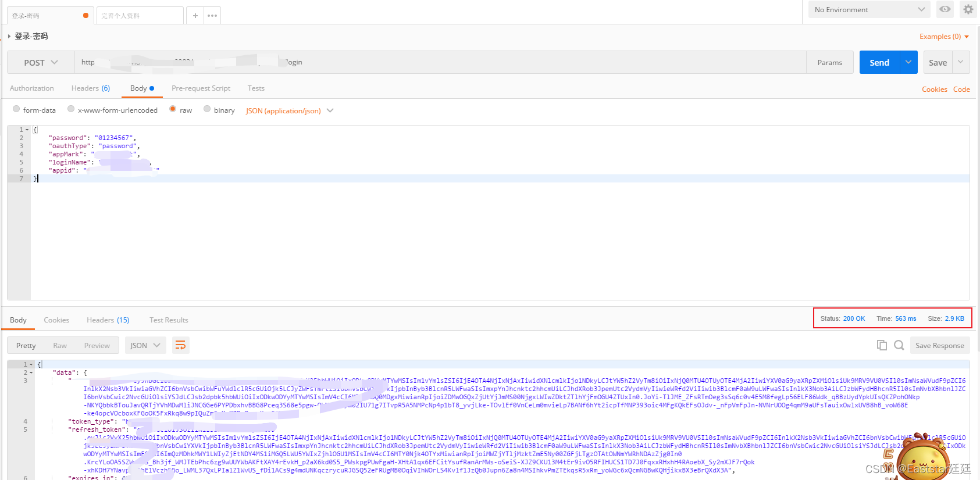Screen dimensions: 980x480
Task: Select the form-data radio button
Action: (16, 109)
